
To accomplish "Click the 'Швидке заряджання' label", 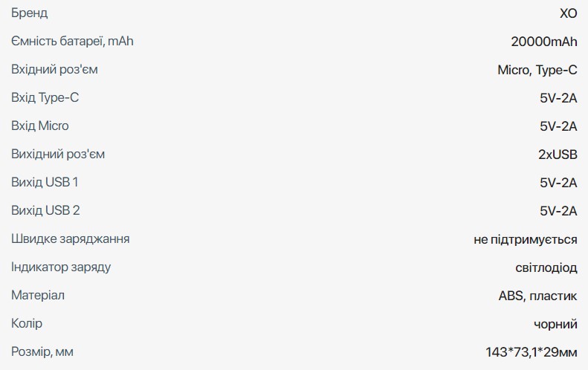I will 71,239.
